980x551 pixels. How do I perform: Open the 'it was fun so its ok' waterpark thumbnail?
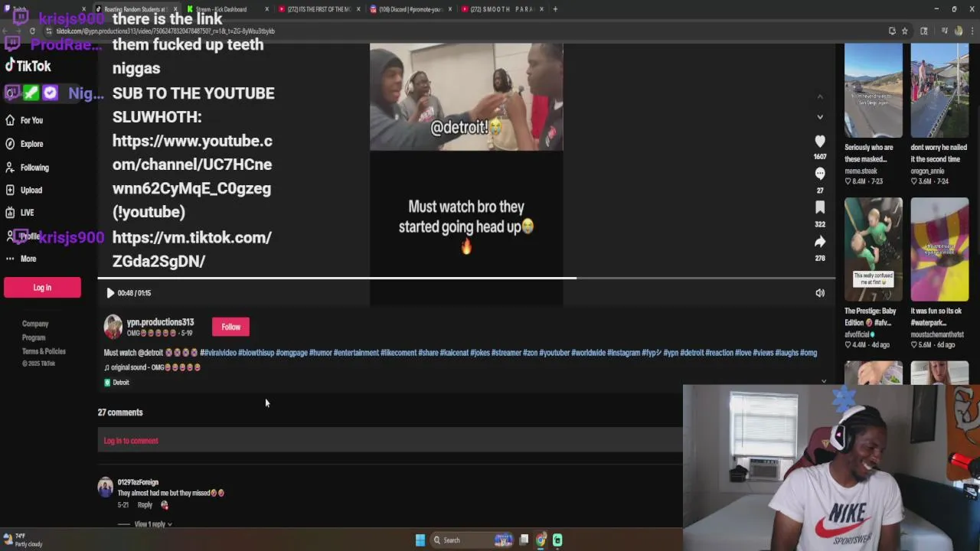(939, 249)
